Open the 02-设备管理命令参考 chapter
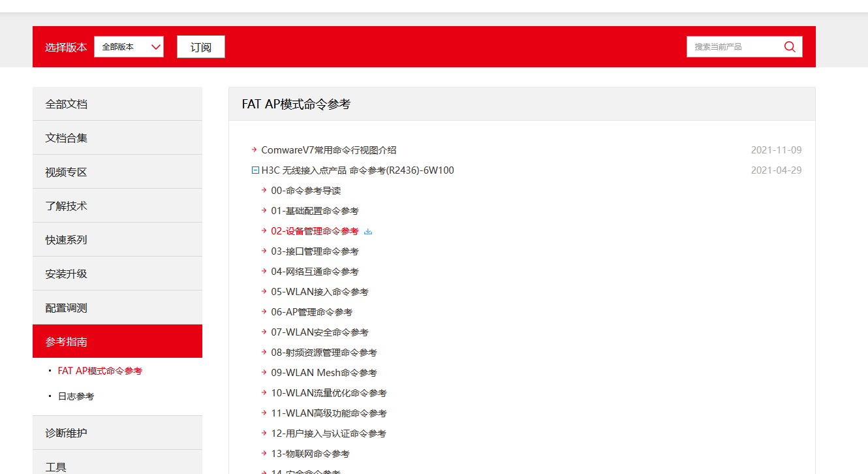This screenshot has width=868, height=474. pos(315,231)
